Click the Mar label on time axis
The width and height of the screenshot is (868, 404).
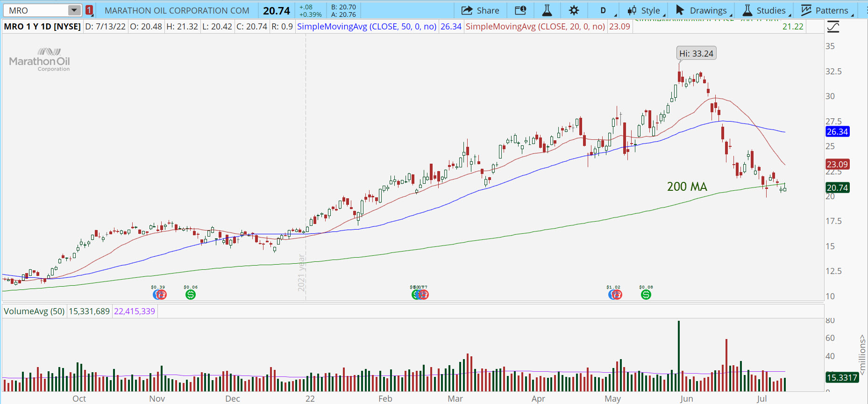click(455, 399)
